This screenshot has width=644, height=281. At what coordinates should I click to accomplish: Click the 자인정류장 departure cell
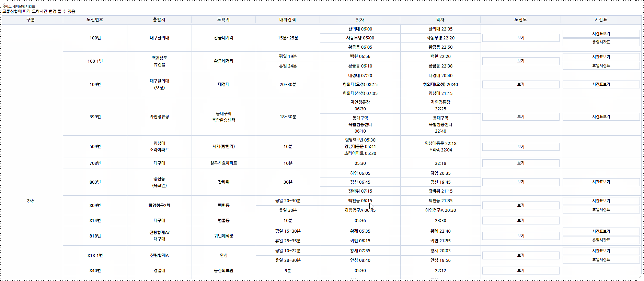point(159,117)
